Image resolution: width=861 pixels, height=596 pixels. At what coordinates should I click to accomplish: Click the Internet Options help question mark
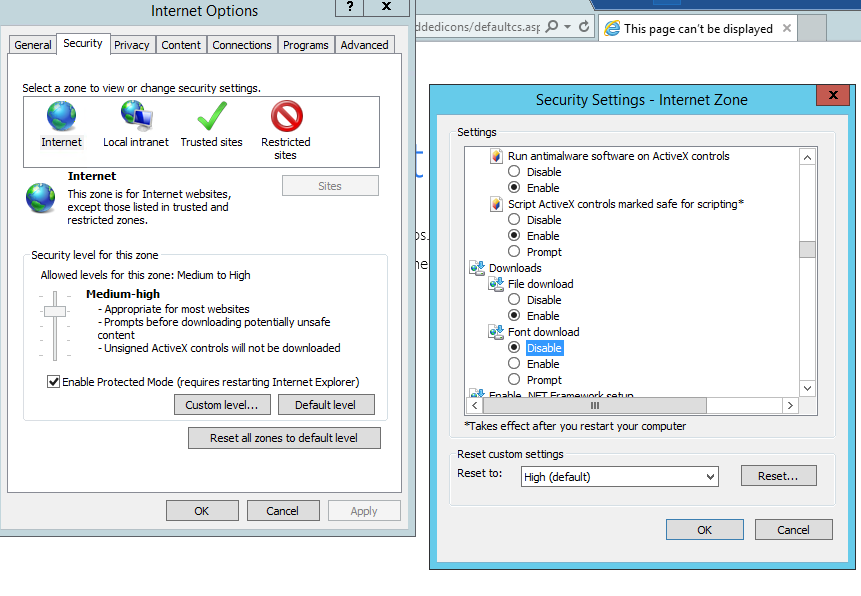pos(350,7)
